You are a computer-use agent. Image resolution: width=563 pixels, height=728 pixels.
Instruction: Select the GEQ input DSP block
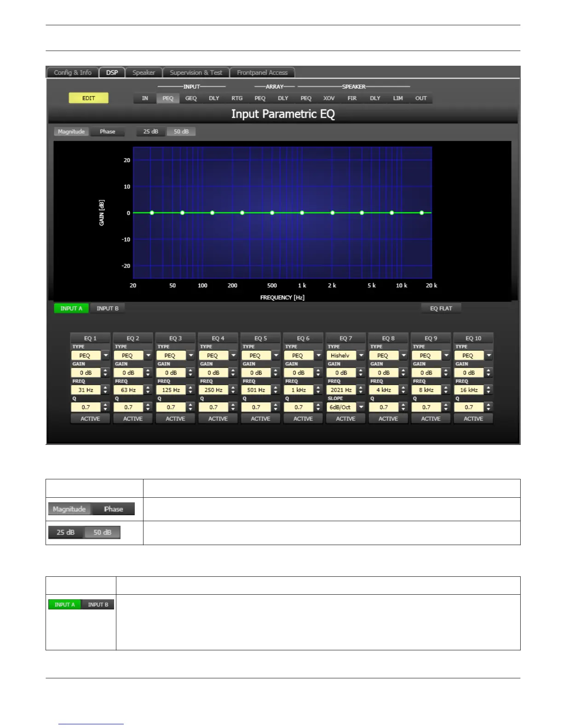coord(191,98)
